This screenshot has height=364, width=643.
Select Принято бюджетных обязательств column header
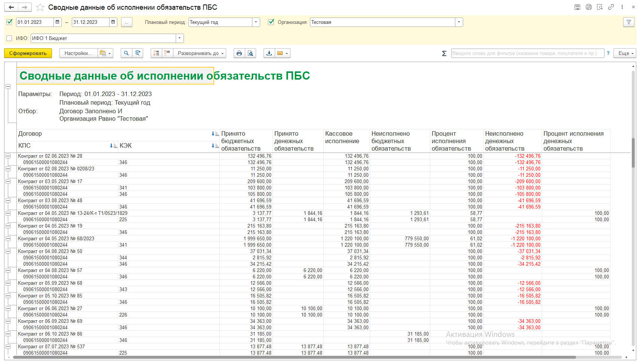tap(246, 141)
